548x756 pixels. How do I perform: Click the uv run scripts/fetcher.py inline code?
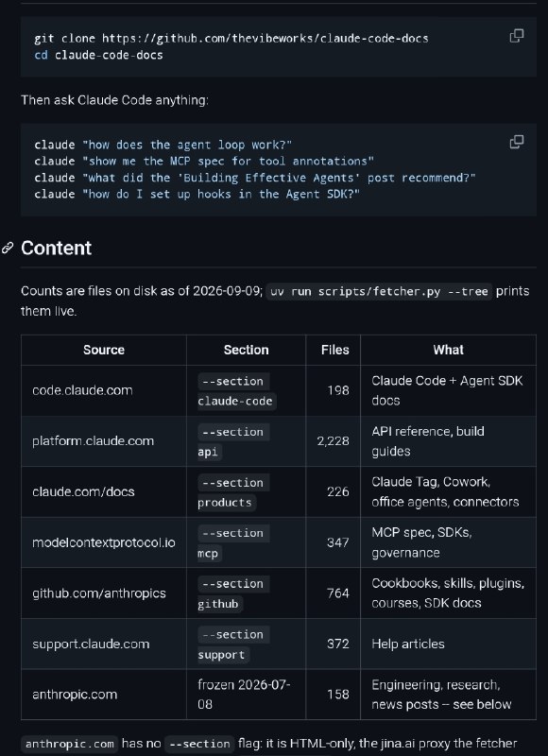coord(379,292)
